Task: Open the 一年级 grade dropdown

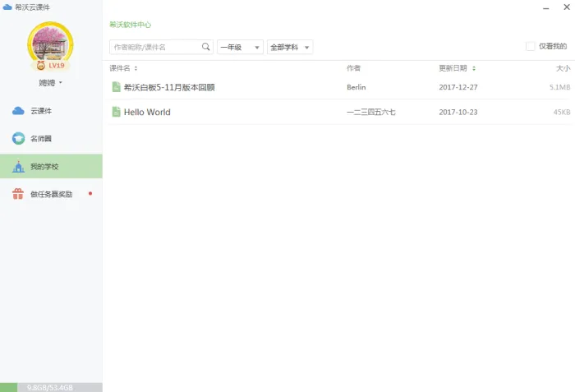Action: (x=240, y=48)
